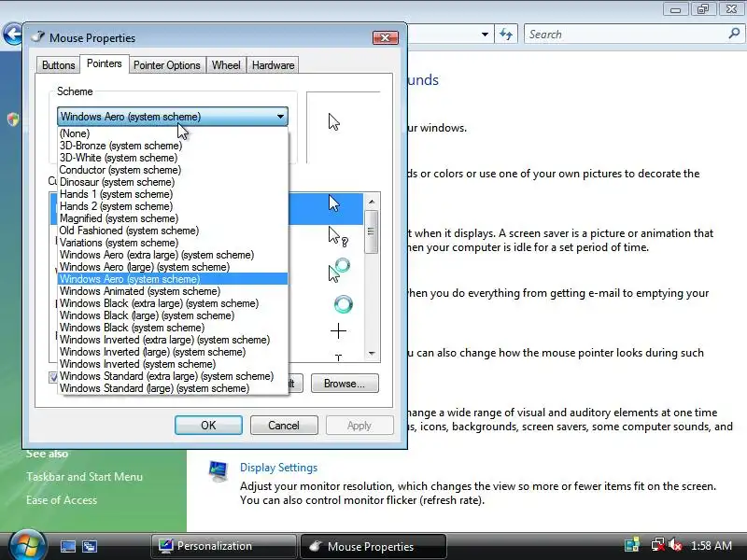
Task: Click the Refresh icon by address bar
Action: click(x=506, y=35)
